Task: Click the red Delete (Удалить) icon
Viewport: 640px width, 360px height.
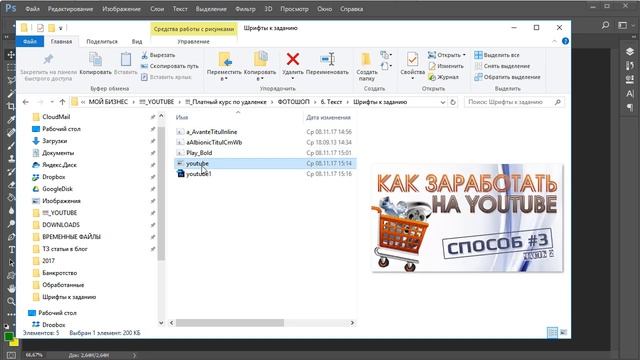Action: (x=293, y=59)
